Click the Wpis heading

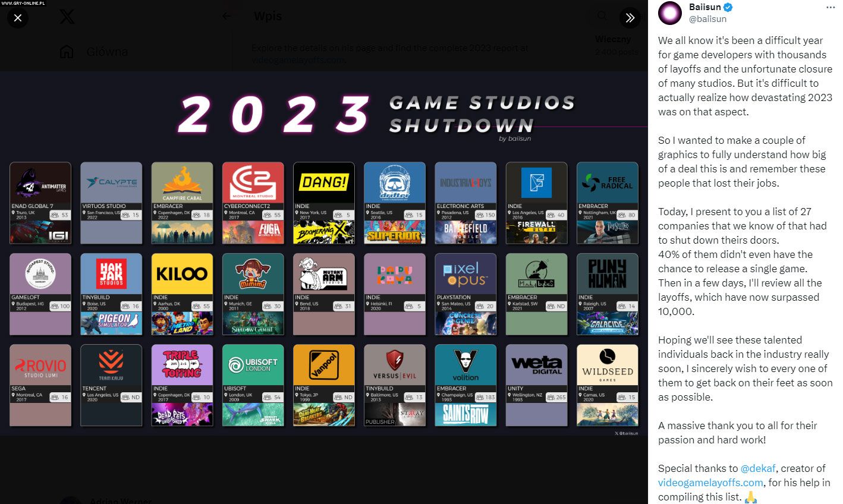tap(268, 16)
